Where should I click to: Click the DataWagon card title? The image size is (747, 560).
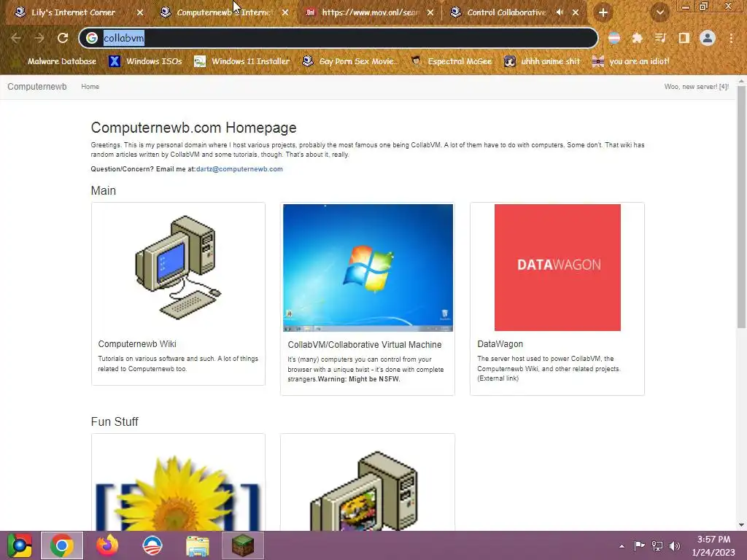pyautogui.click(x=500, y=344)
